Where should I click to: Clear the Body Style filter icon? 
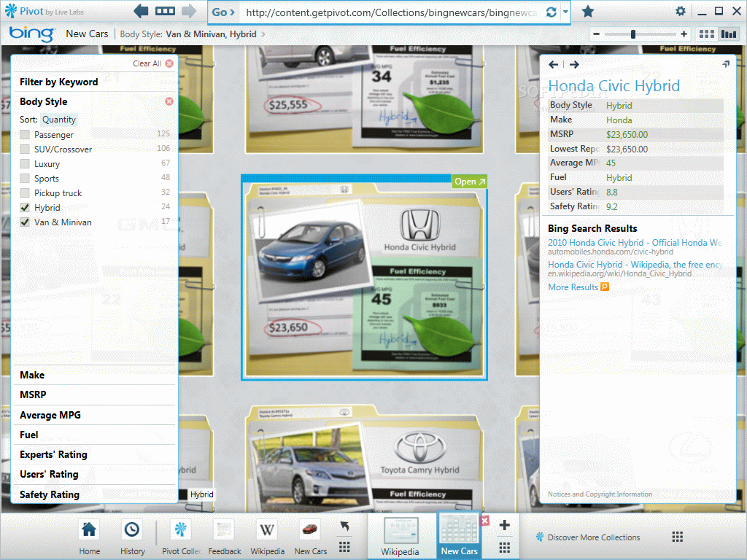click(169, 101)
